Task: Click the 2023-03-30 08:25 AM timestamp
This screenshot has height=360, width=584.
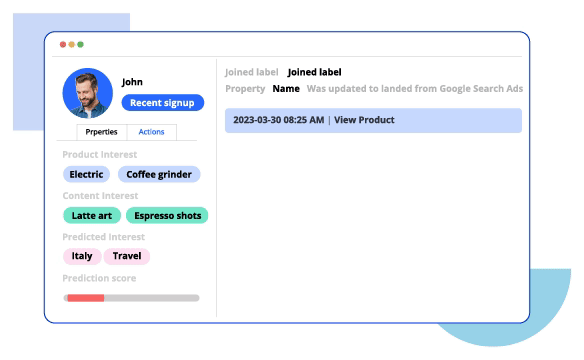Action: [x=279, y=120]
